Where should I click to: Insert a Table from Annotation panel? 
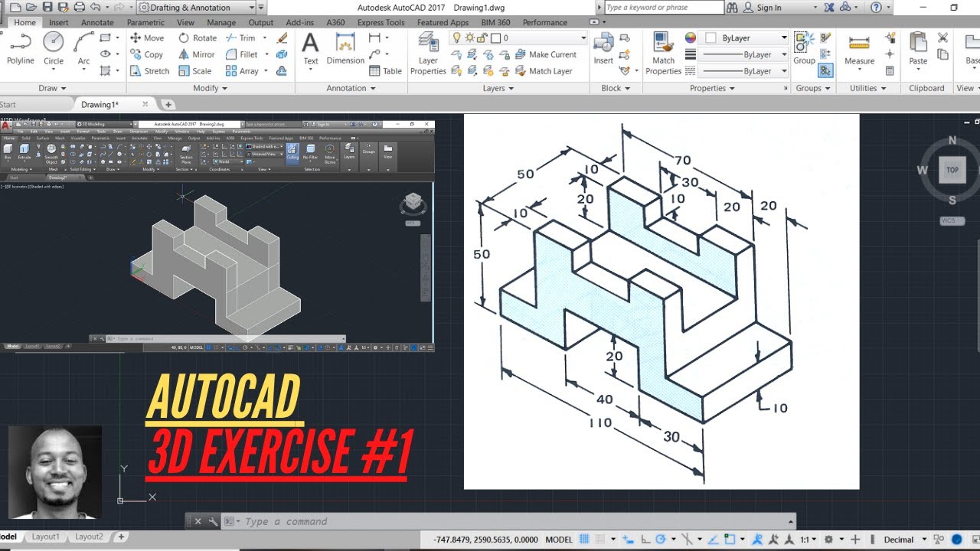pyautogui.click(x=386, y=71)
